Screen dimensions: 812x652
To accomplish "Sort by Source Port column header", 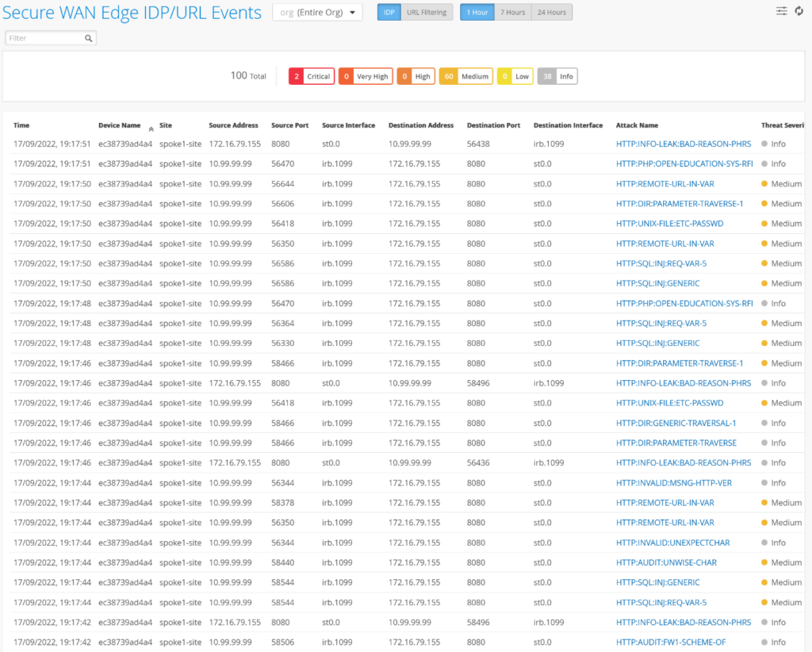I will [290, 125].
